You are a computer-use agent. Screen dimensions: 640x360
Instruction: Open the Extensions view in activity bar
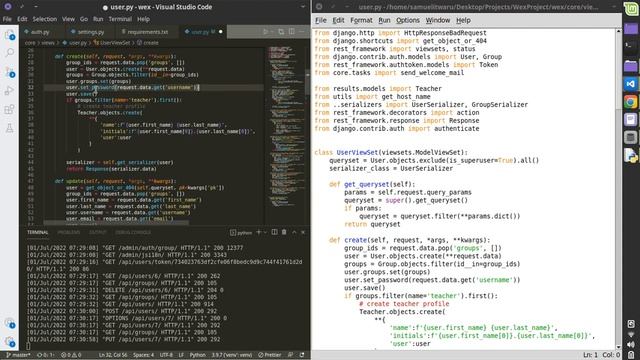pos(9,109)
